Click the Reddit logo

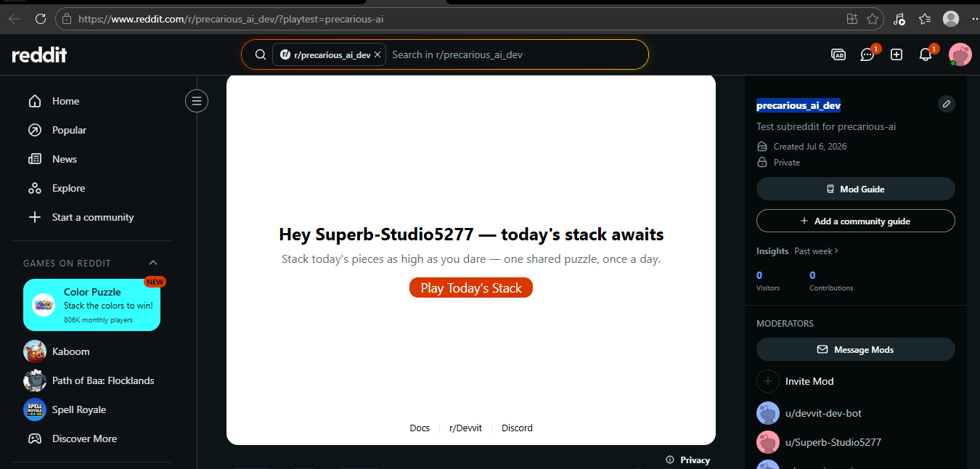point(39,54)
